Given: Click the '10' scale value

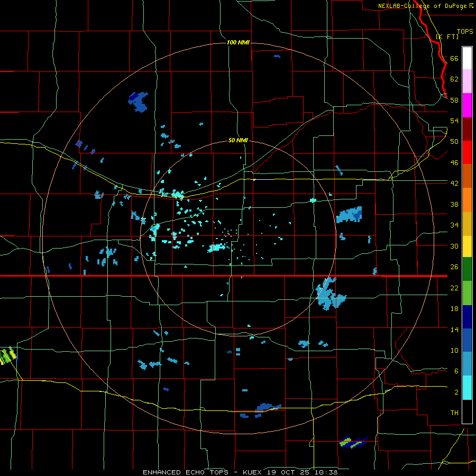Looking at the screenshot, I should pyautogui.click(x=454, y=350).
